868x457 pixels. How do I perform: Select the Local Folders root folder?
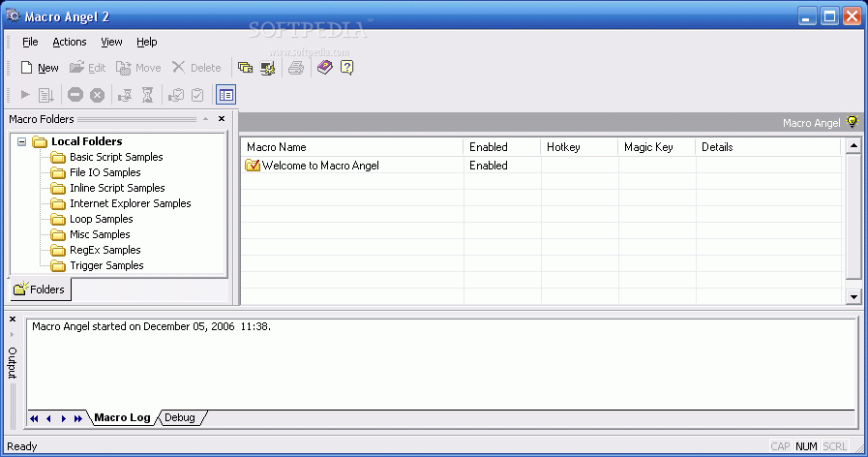pos(86,141)
